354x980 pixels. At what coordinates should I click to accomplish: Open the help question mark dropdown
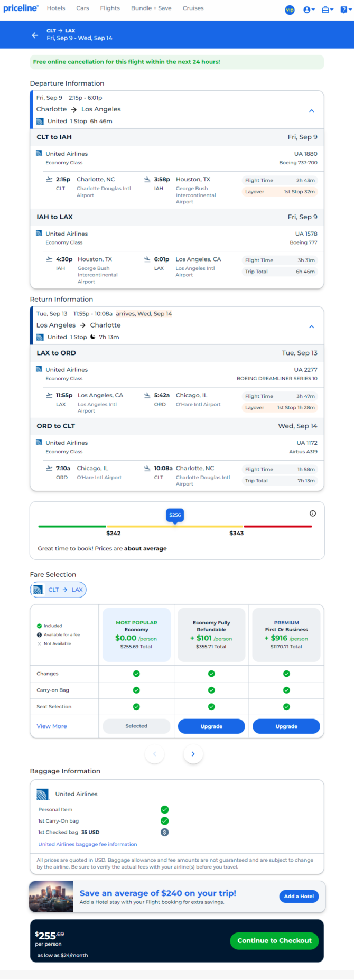(x=345, y=10)
